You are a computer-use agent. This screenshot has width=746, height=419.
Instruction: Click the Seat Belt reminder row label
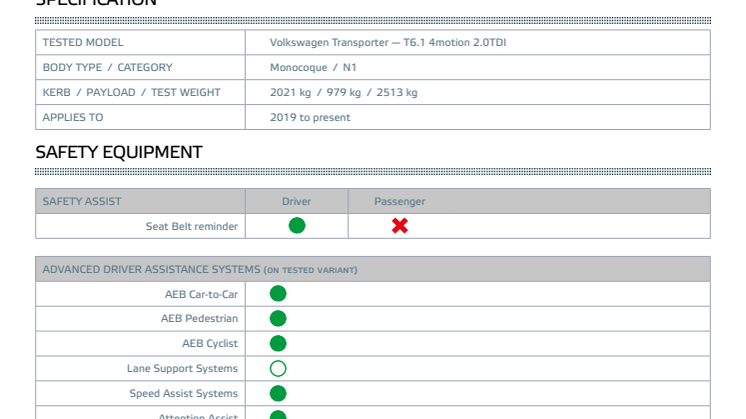click(x=192, y=226)
